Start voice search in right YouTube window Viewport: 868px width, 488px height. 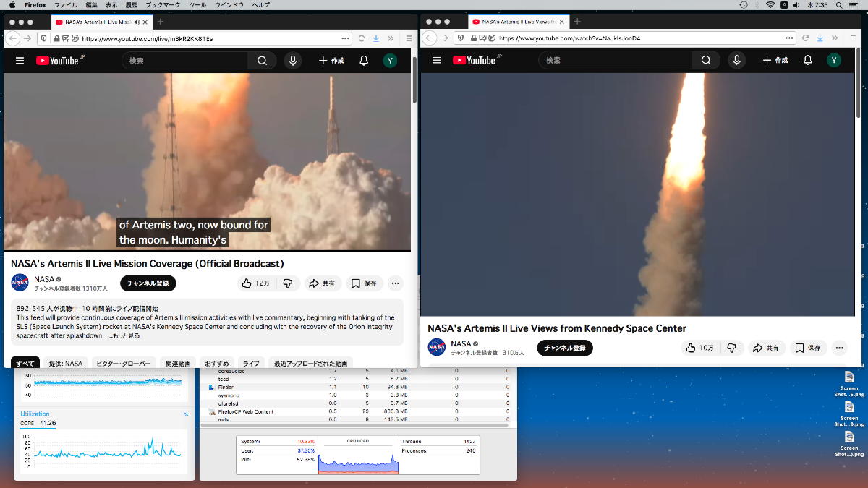coord(736,61)
